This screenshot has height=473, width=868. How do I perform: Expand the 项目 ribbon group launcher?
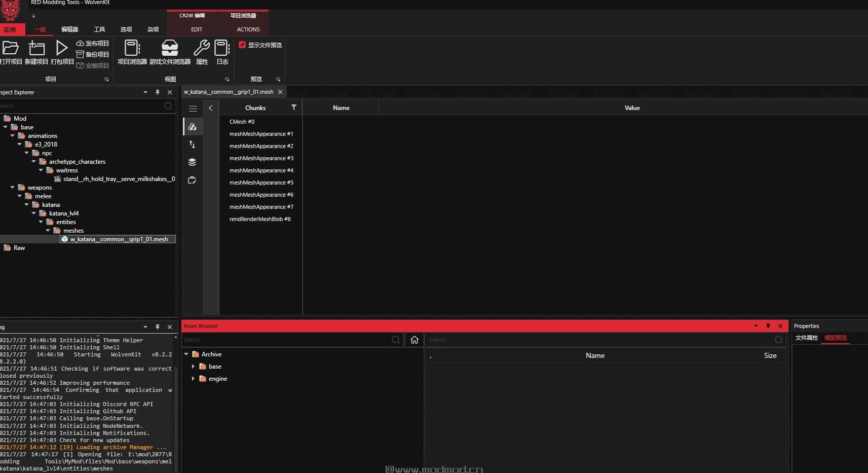click(106, 80)
